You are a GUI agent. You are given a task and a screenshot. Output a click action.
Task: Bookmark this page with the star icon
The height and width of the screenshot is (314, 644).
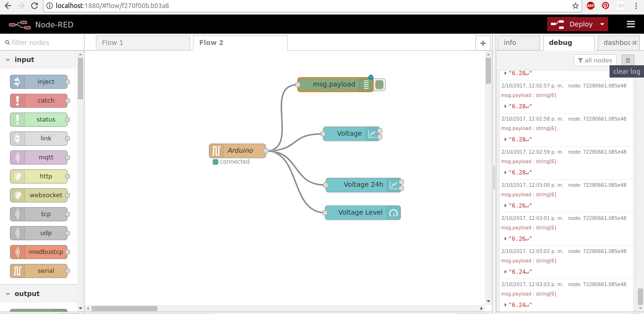(x=575, y=6)
